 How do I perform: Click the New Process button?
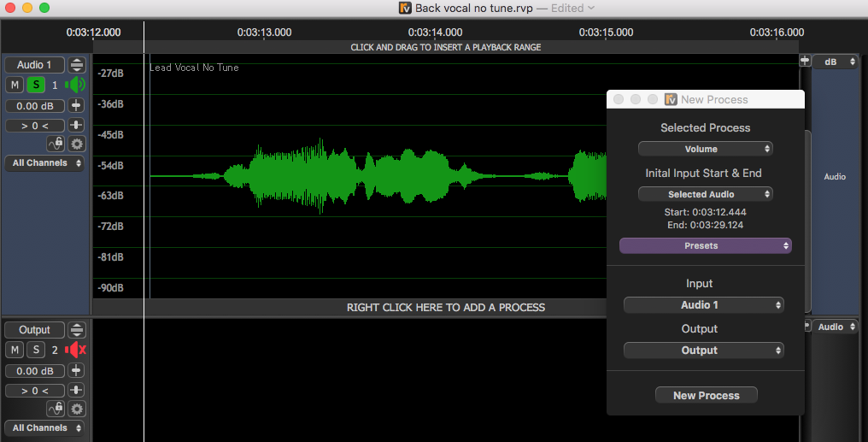click(x=706, y=395)
